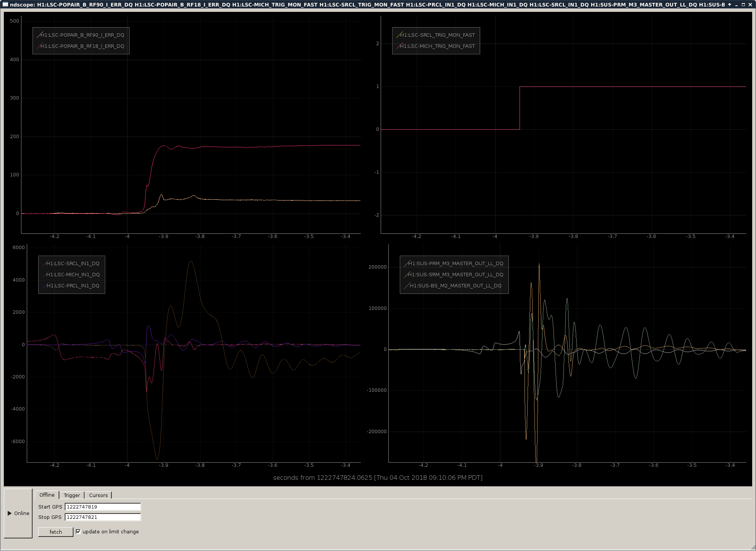The height and width of the screenshot is (551, 756).
Task: Click the ndscope app icon in title bar
Action: pos(5,5)
